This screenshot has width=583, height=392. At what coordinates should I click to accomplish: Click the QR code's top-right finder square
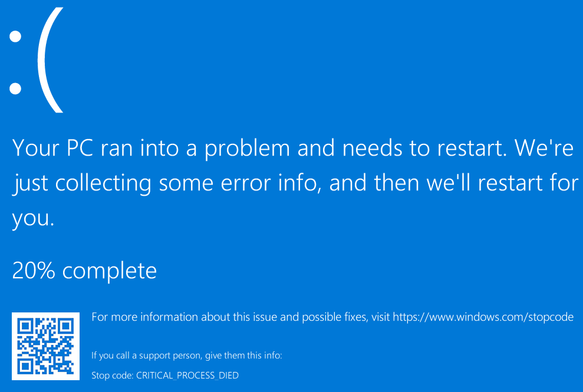coord(65,327)
